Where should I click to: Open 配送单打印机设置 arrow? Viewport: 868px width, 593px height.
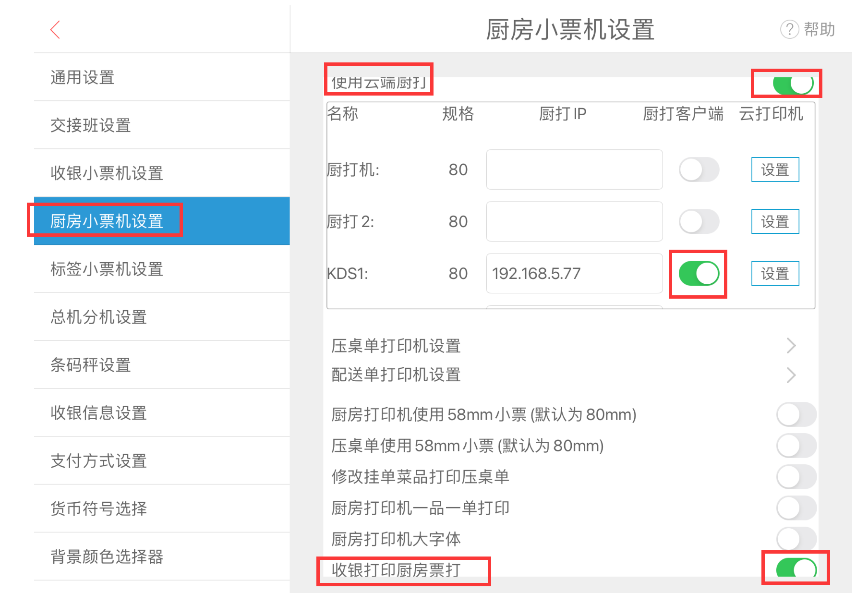pyautogui.click(x=791, y=375)
